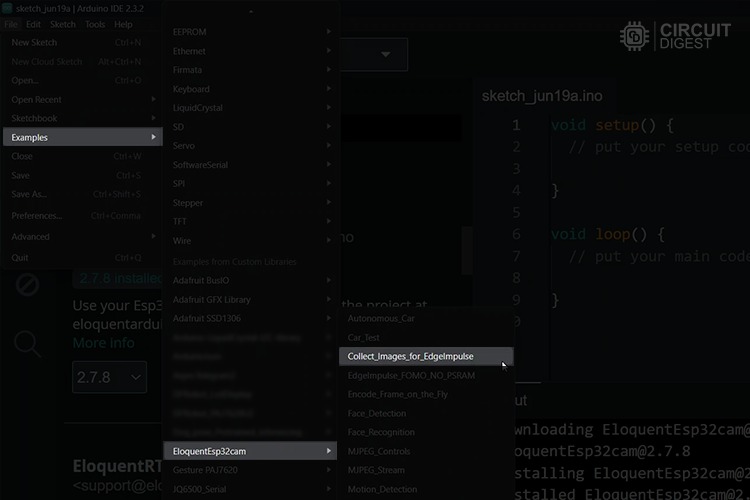This screenshot has height=500, width=750.
Task: Expand SD examples
Action: [x=250, y=127]
